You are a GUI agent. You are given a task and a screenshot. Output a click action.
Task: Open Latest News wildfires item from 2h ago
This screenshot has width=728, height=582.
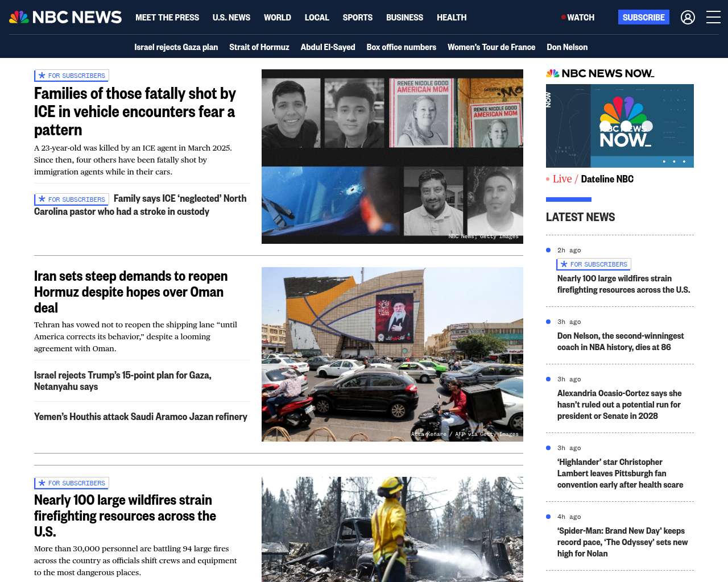click(624, 284)
